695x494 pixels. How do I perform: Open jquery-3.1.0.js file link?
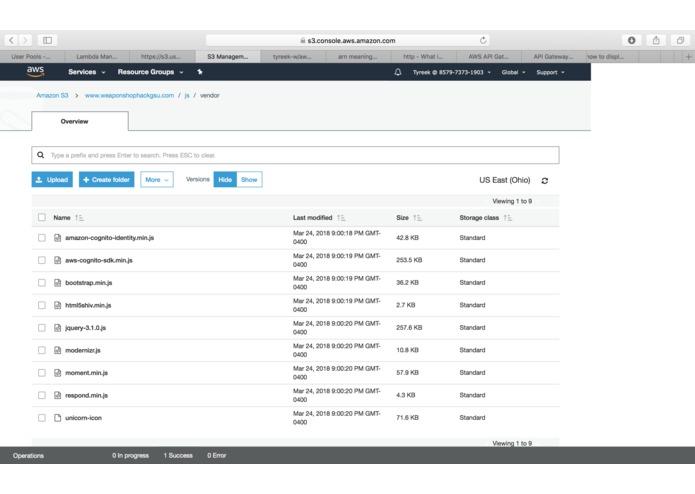pos(86,328)
